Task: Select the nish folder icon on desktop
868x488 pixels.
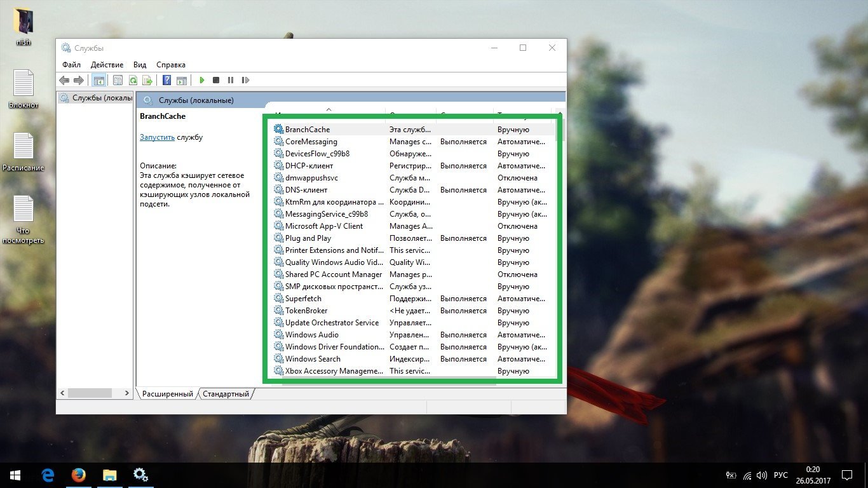Action: coord(24,27)
